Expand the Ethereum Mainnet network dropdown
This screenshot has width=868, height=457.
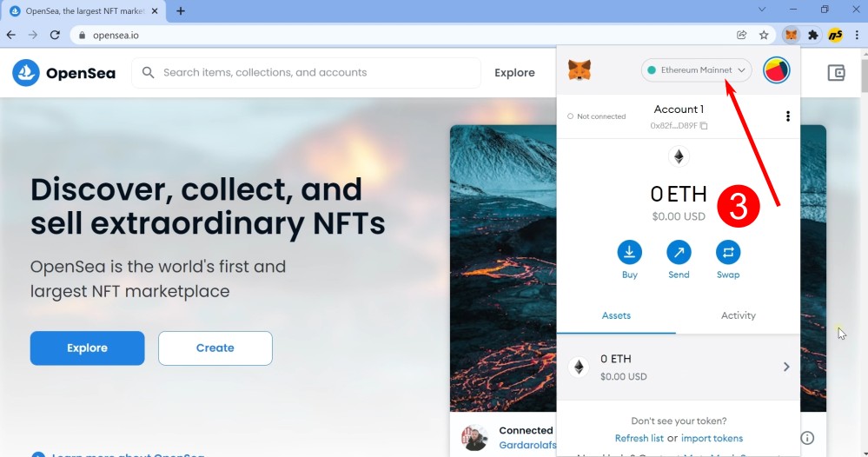696,70
